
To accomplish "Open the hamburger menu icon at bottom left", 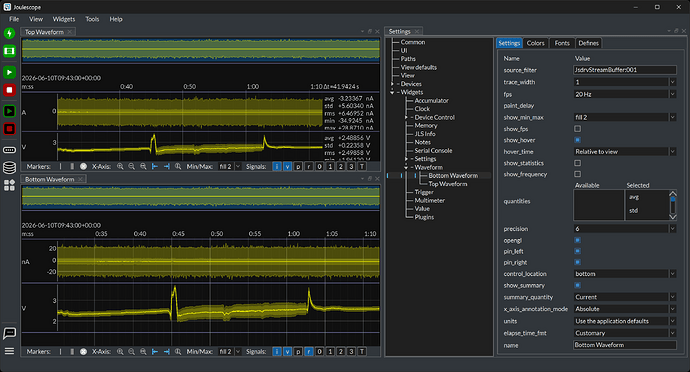I will click(9, 351).
